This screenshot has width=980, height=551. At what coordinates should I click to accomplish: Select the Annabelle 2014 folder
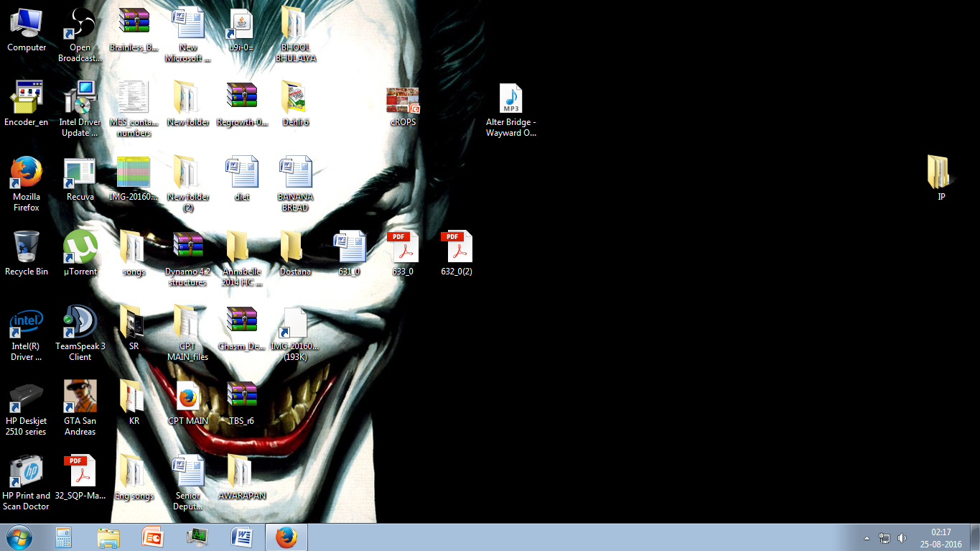242,259
